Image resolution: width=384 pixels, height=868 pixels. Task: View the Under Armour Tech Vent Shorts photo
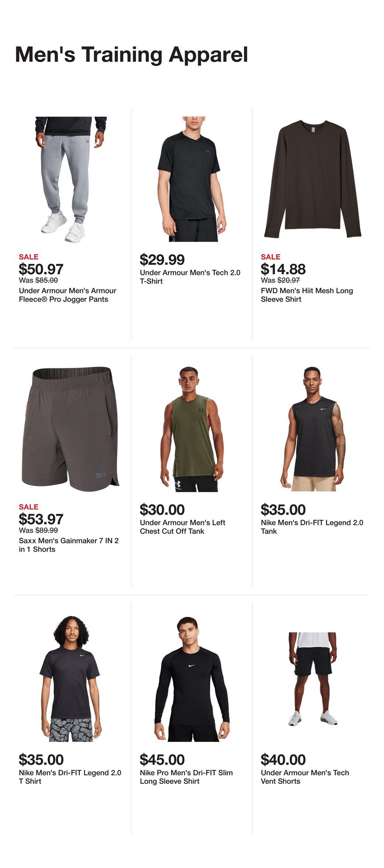point(313,679)
